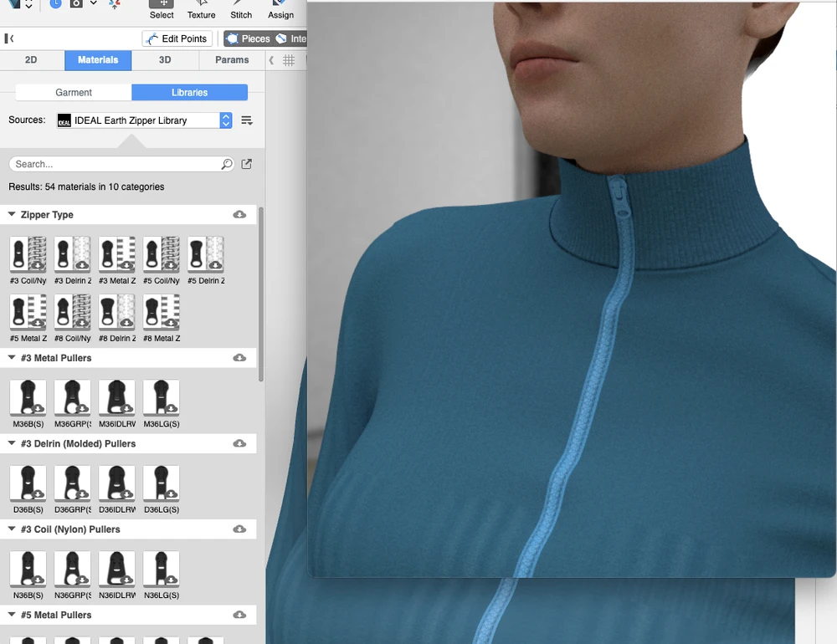This screenshot has width=837, height=644.
Task: Download the entire Zipper Type category
Action: 239,215
